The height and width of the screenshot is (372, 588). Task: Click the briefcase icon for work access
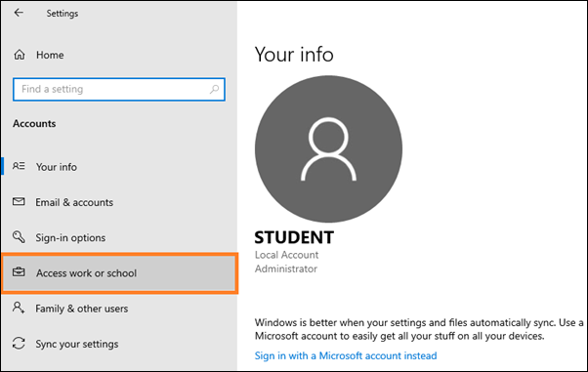pos(19,272)
